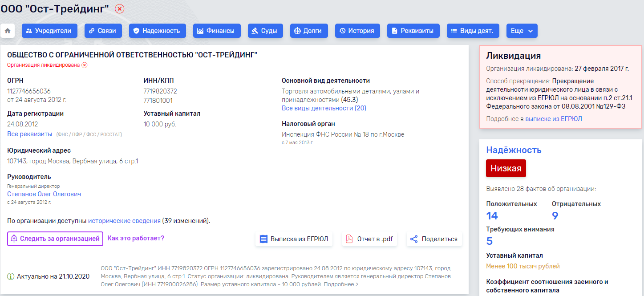
Task: Open 'Все реквизиты' link
Action: tap(29, 134)
